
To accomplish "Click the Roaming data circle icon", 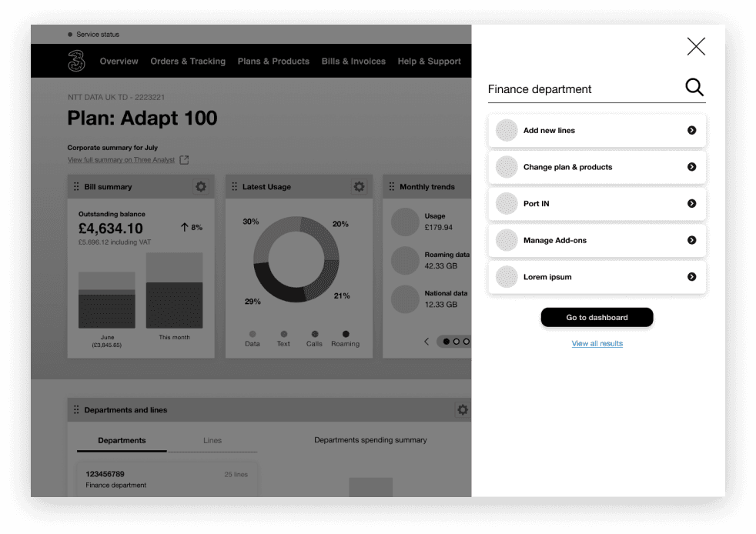I will tap(405, 260).
